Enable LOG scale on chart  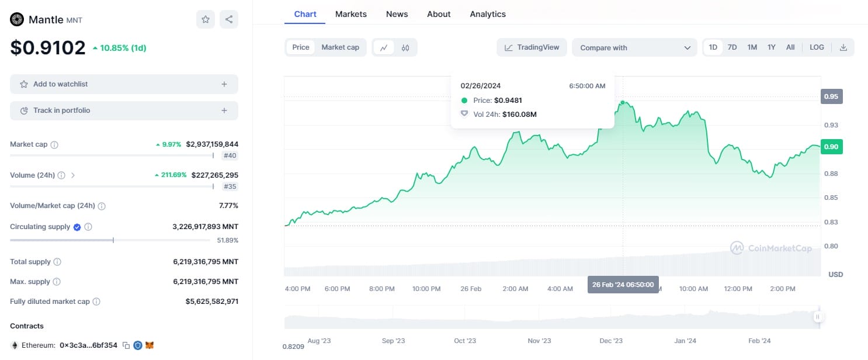817,47
